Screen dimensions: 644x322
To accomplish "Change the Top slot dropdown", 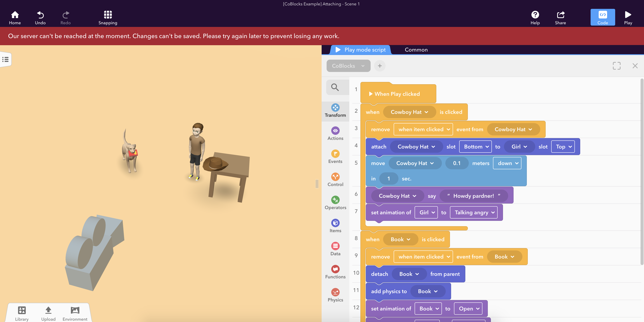I will [563, 147].
